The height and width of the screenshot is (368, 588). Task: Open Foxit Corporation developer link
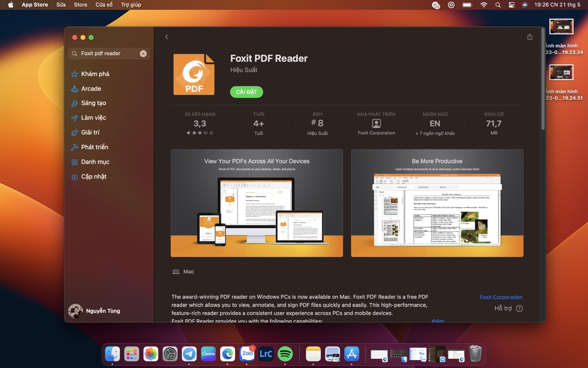501,297
